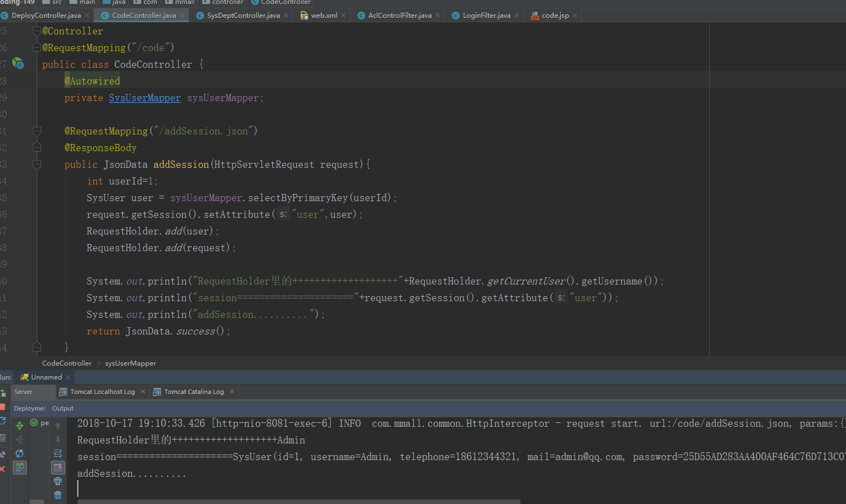Click the grey Undeploy icon
The width and height of the screenshot is (846, 504).
coord(19,440)
